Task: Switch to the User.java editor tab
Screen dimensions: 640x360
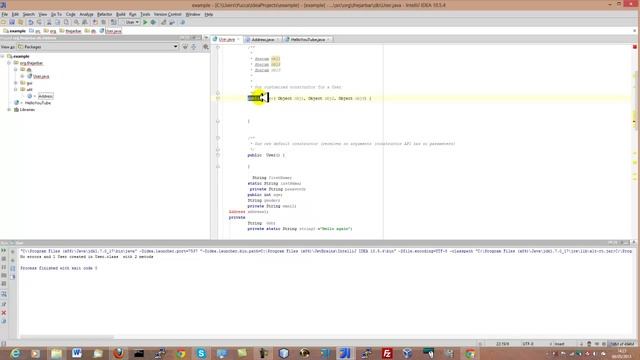Action: point(227,40)
